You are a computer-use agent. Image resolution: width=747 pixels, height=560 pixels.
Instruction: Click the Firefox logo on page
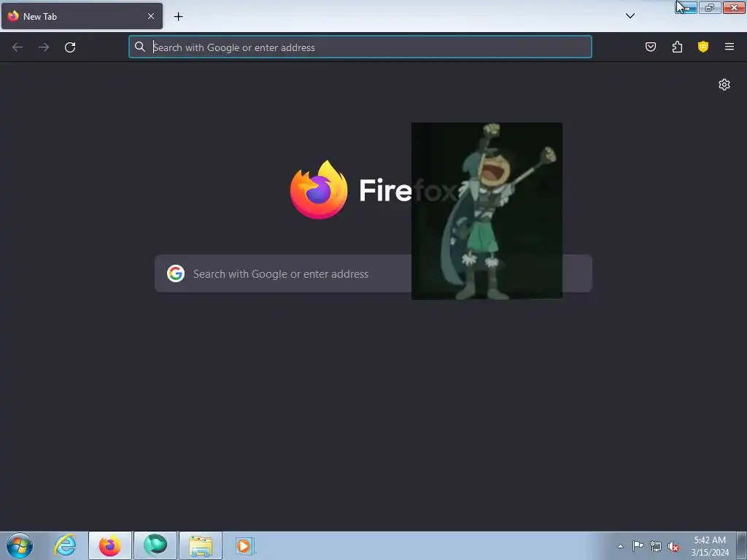[x=319, y=190]
